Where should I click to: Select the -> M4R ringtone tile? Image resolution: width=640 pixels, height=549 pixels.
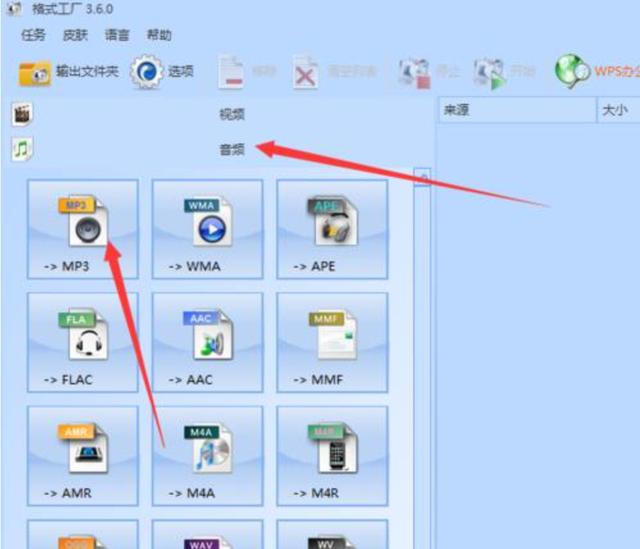[x=332, y=456]
